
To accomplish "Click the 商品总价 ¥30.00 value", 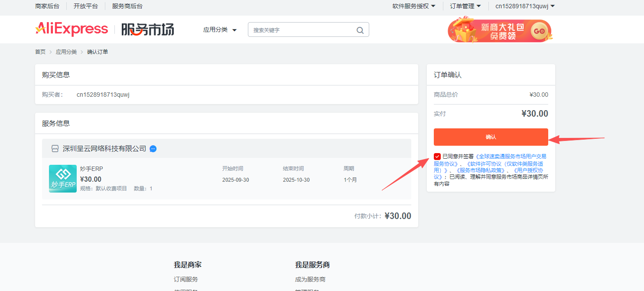I will [539, 95].
